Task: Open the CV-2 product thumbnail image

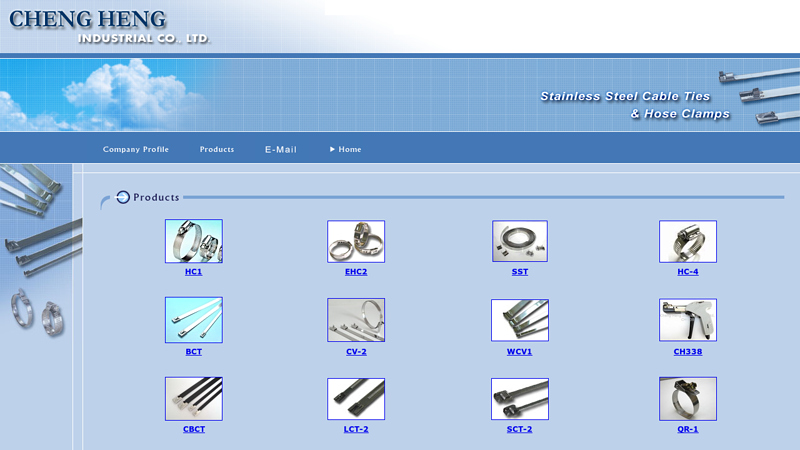Action: pos(356,320)
